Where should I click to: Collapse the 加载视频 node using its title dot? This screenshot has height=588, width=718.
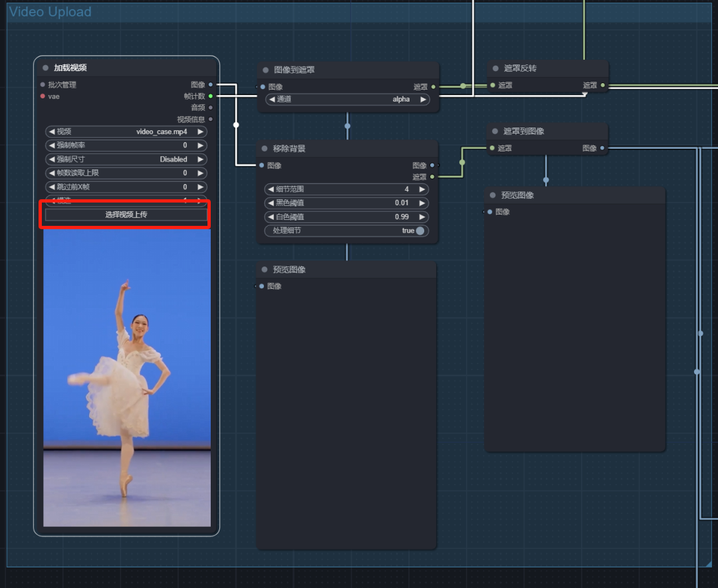point(45,68)
